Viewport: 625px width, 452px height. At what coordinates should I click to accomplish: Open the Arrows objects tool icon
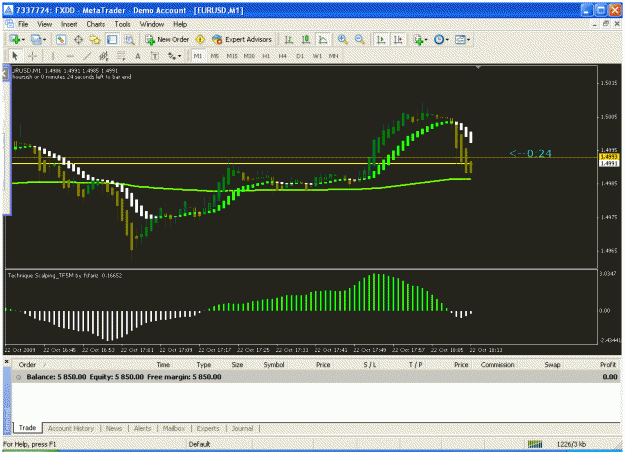[x=171, y=56]
